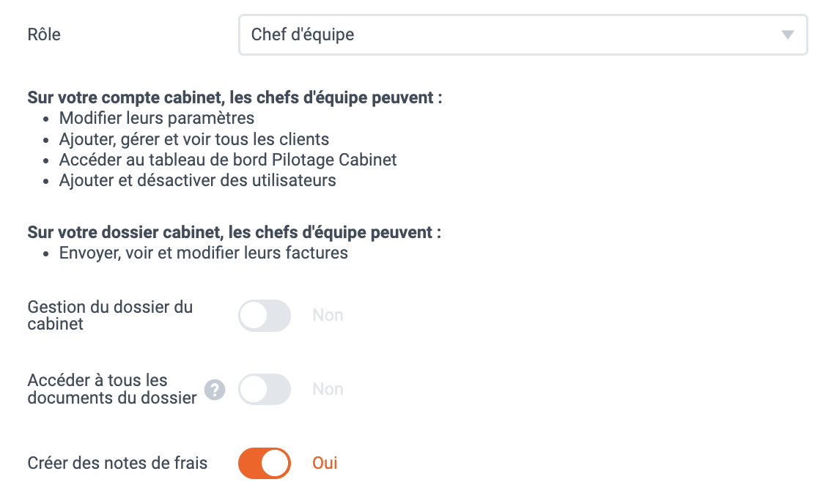834x504 pixels.
Task: Click the Rôle field label
Action: click(44, 34)
